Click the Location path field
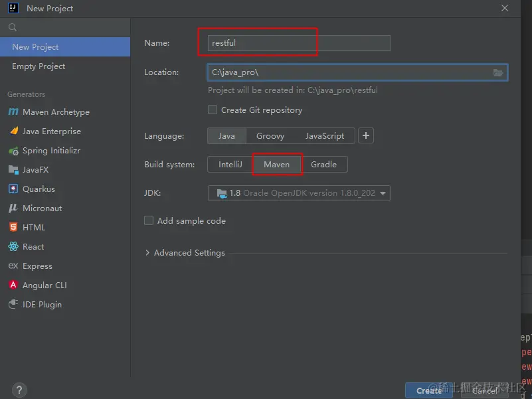The width and height of the screenshot is (532, 399). [x=357, y=72]
